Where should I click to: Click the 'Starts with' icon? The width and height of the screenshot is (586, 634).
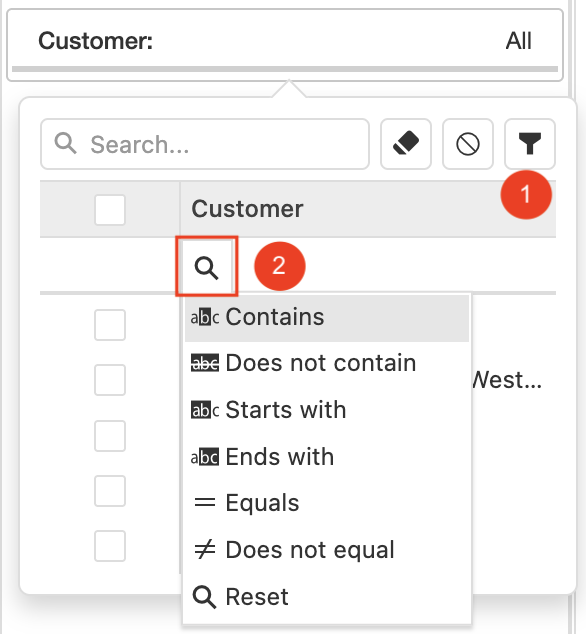point(205,410)
